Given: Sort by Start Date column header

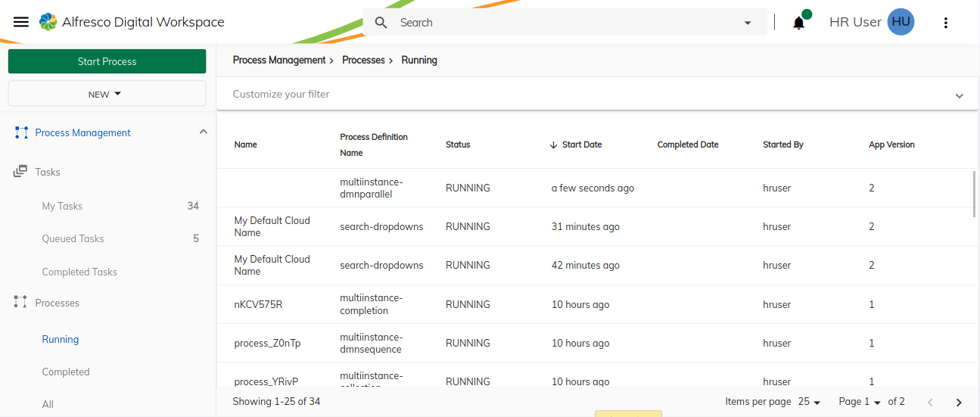Looking at the screenshot, I should point(581,145).
